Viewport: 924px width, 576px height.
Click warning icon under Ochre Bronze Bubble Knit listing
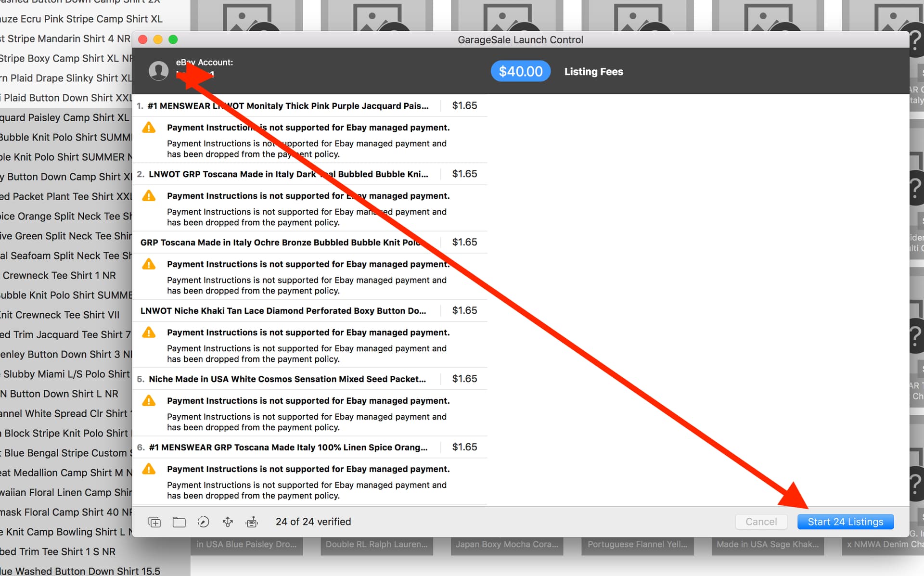coord(149,264)
